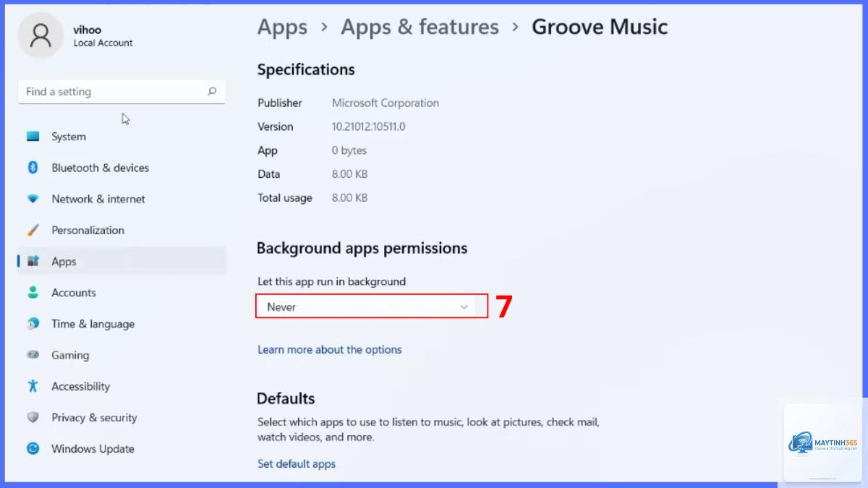Click the vihoo user avatar picture
The height and width of the screenshot is (488, 868).
click(x=41, y=35)
